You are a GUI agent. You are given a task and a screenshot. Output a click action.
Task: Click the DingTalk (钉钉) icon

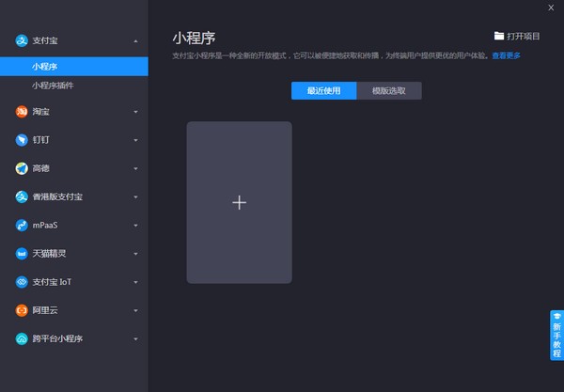(22, 140)
